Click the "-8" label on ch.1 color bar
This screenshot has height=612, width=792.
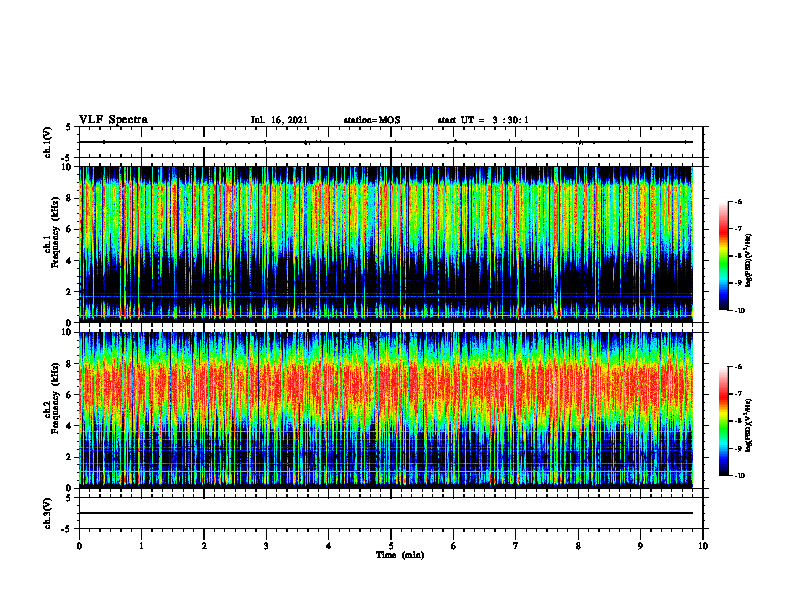pyautogui.click(x=739, y=256)
